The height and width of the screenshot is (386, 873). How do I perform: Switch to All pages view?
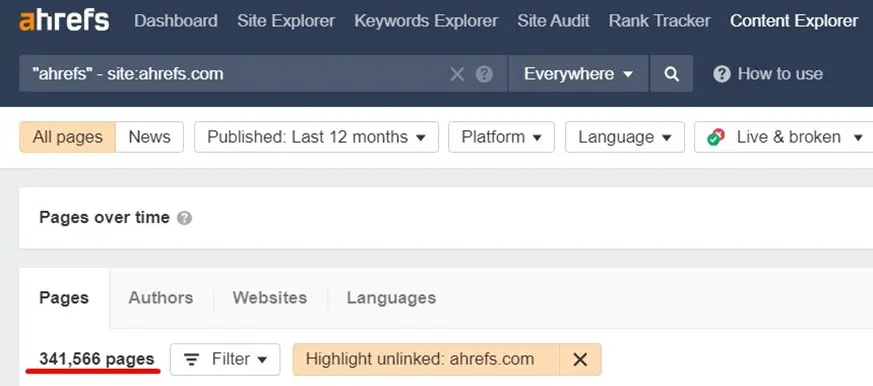67,137
